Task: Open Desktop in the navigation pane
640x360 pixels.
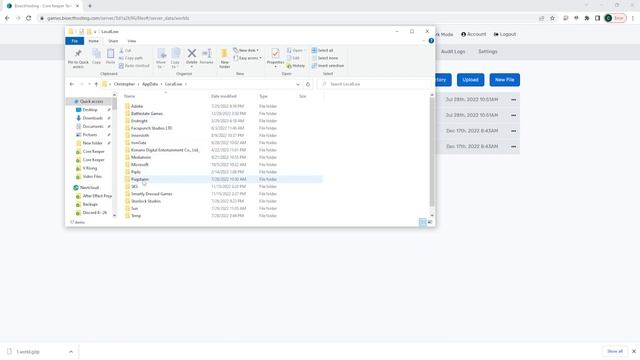Action: click(x=90, y=110)
